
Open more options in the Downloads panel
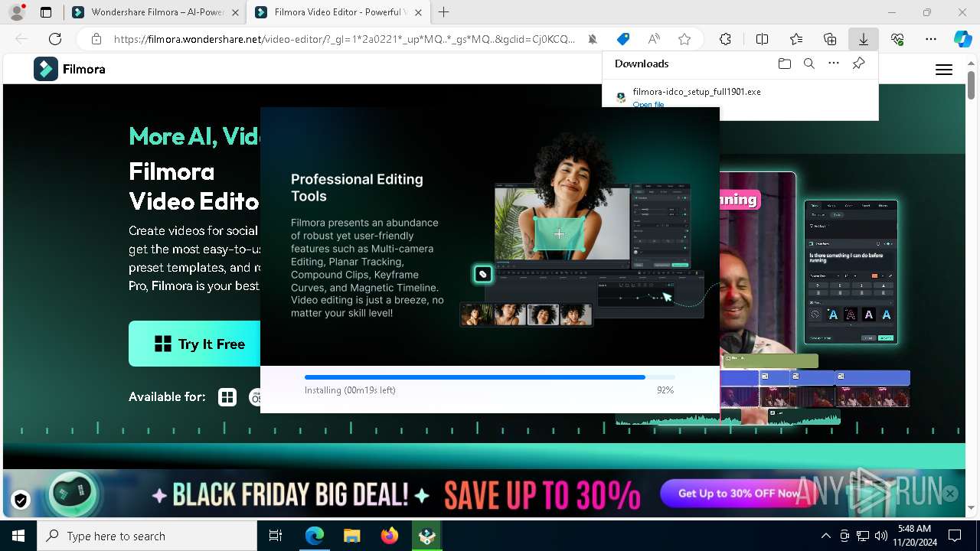(x=834, y=64)
